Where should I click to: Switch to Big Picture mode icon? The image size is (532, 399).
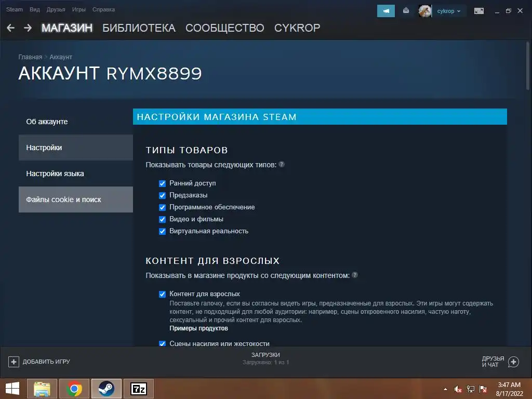[478, 11]
